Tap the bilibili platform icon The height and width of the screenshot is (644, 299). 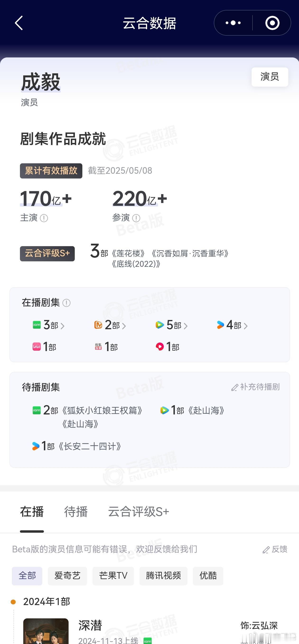tap(37, 347)
